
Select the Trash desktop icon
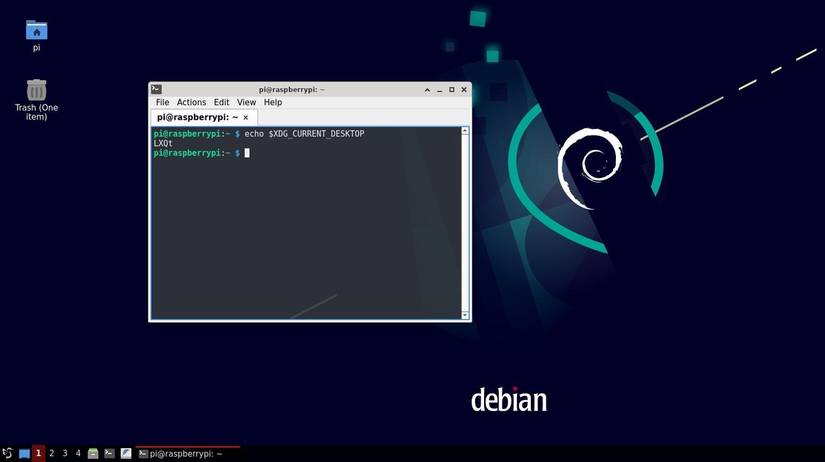coord(36,100)
